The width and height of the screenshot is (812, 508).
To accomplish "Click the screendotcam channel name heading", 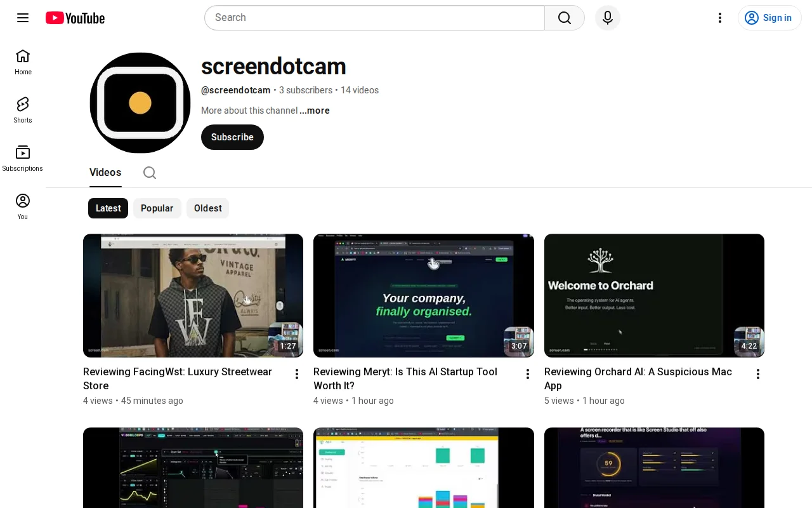I will coord(273,67).
